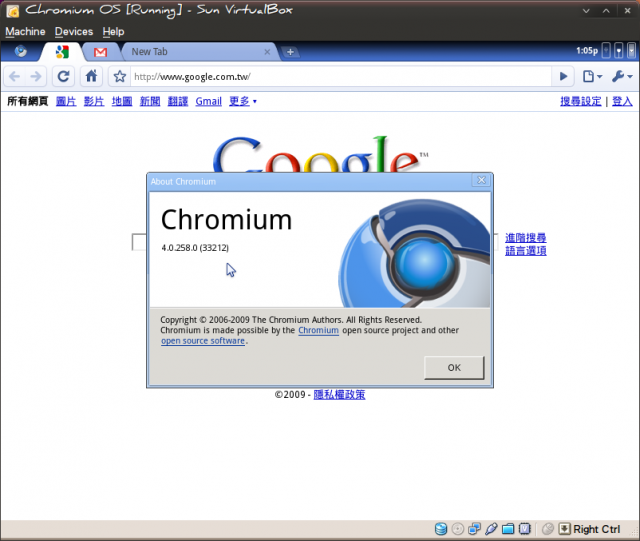Screen dimensions: 640x541
Task: Close the About Chromium dialog
Action: pyautogui.click(x=481, y=180)
